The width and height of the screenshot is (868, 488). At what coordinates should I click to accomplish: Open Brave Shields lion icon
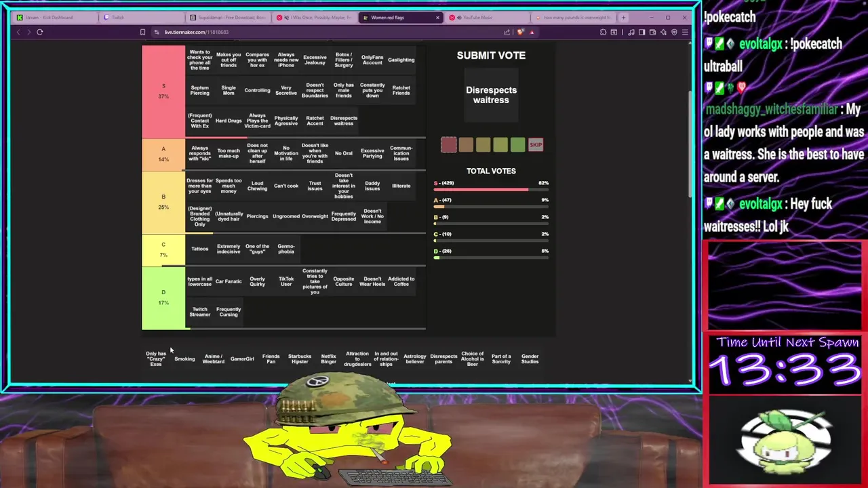click(x=520, y=32)
